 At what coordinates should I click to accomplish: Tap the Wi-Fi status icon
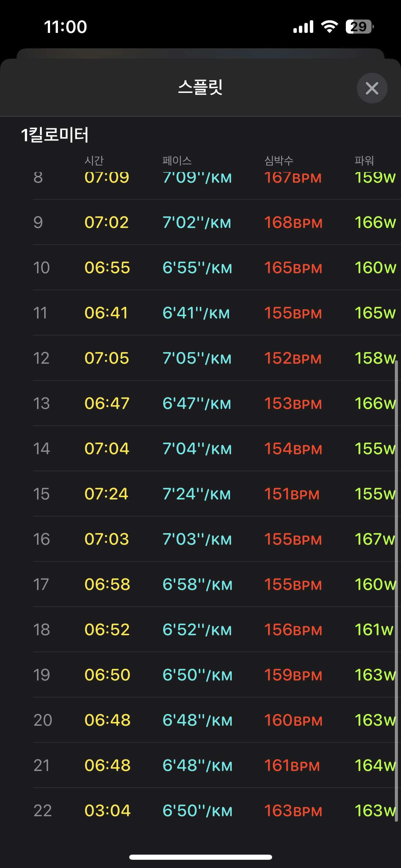(329, 27)
